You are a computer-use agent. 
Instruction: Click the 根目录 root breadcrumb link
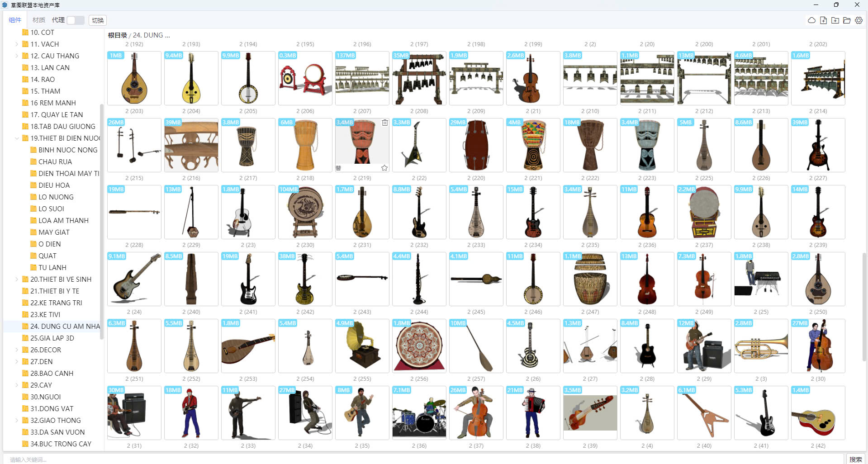pos(117,35)
